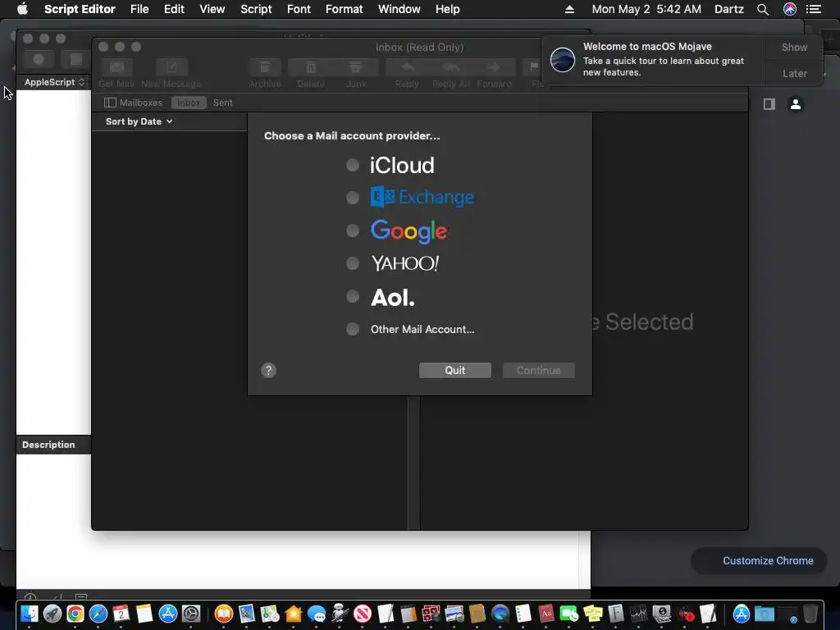Click the Junk toolbar icon in Mail
Screen dimensions: 840x630
point(356,67)
